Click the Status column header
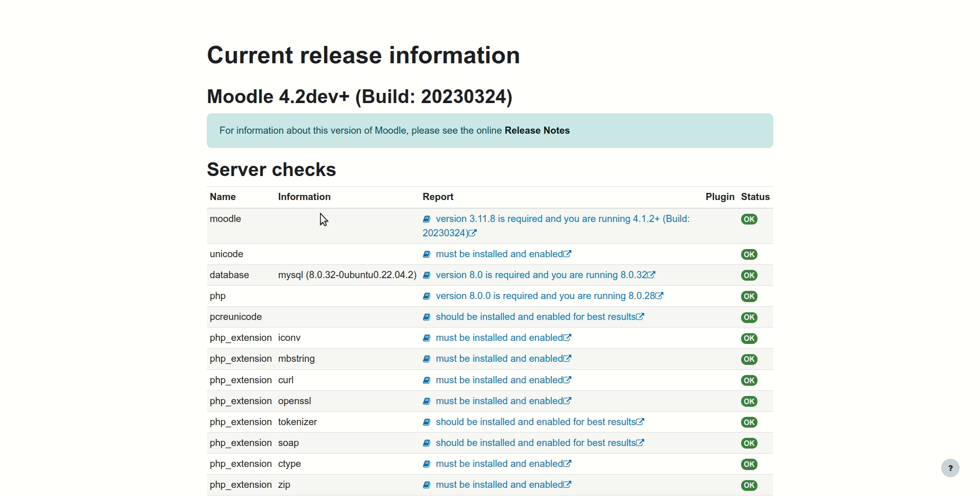 click(755, 197)
